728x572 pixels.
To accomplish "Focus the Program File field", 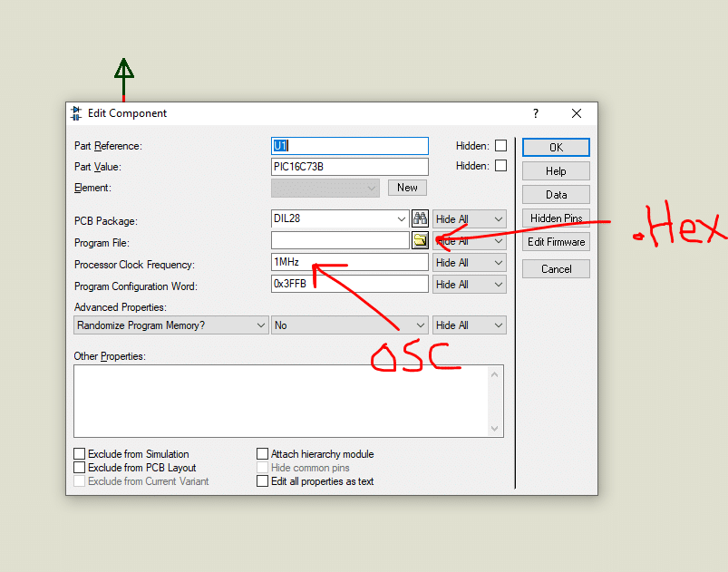I will click(x=340, y=240).
